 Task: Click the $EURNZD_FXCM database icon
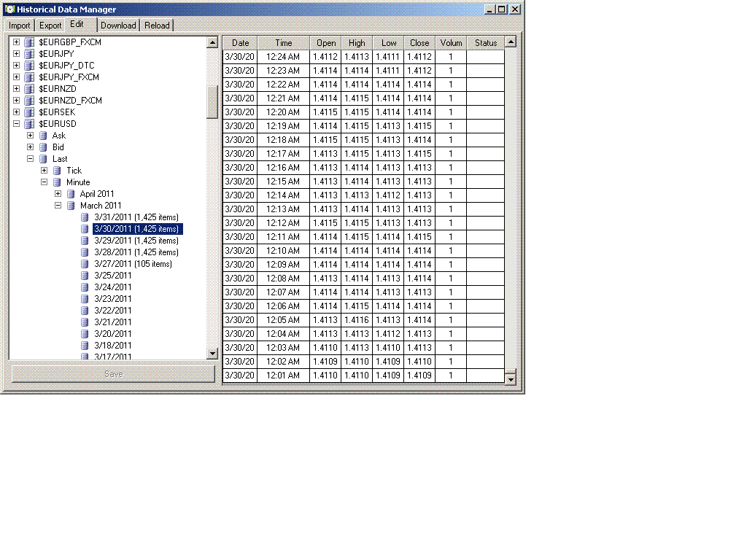[29, 101]
